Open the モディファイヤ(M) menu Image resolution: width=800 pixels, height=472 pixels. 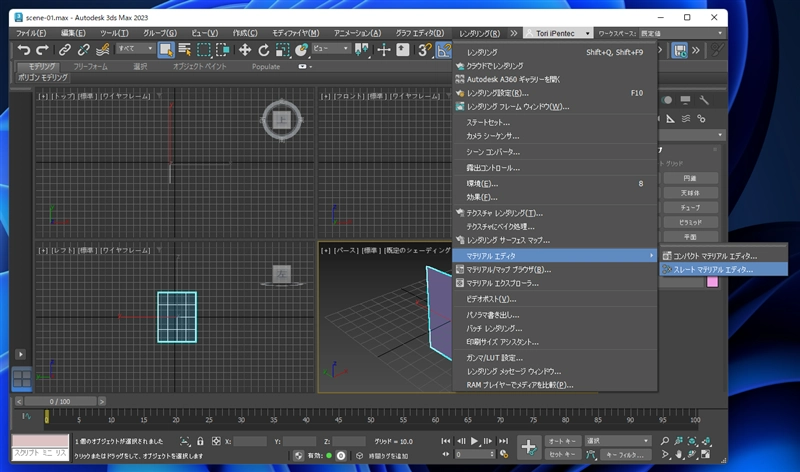(x=295, y=33)
